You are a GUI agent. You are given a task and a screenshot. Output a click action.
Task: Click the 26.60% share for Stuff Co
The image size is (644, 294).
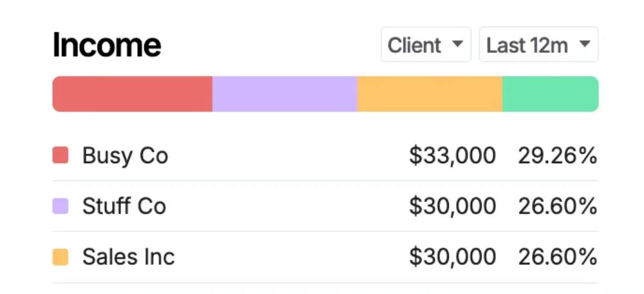point(557,206)
